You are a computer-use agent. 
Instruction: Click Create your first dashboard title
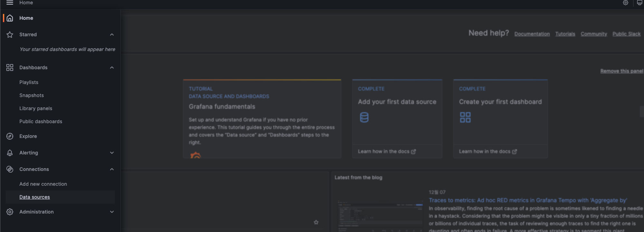coord(500,102)
